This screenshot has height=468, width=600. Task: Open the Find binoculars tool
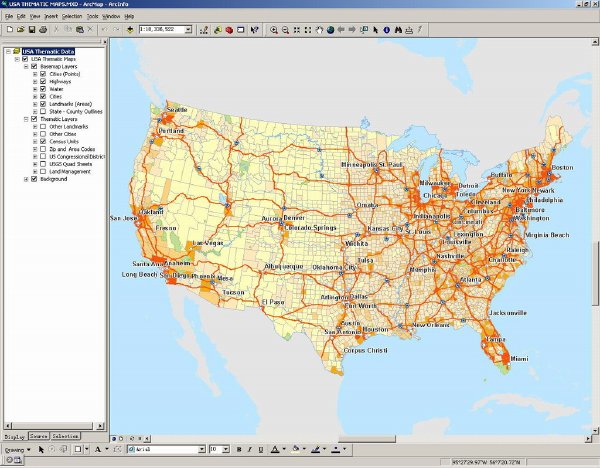point(398,30)
